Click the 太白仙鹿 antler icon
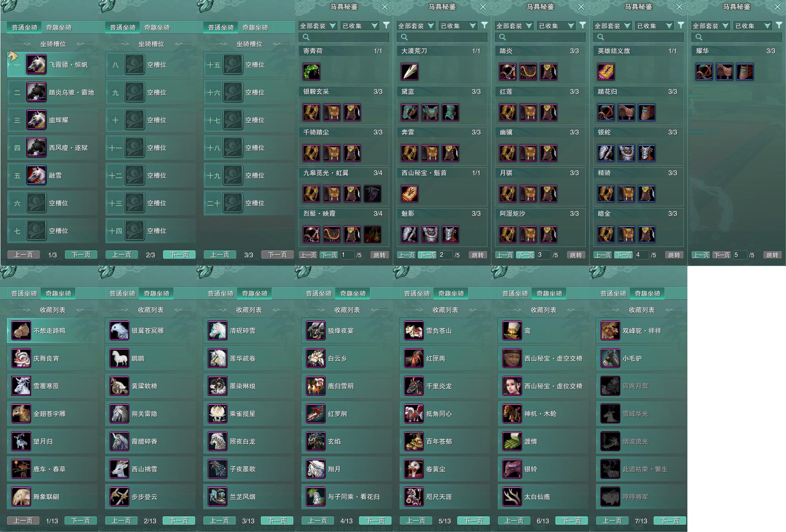786x532 pixels. coord(512,497)
